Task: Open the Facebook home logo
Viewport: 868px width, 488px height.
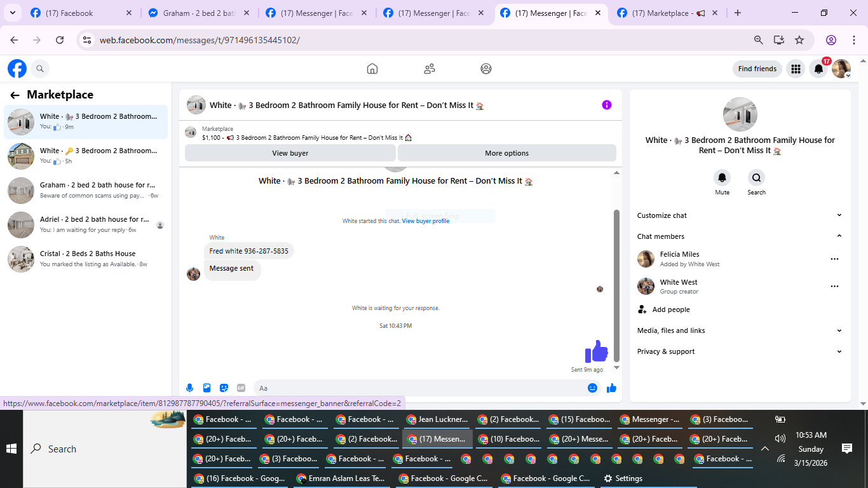Action: click(17, 69)
